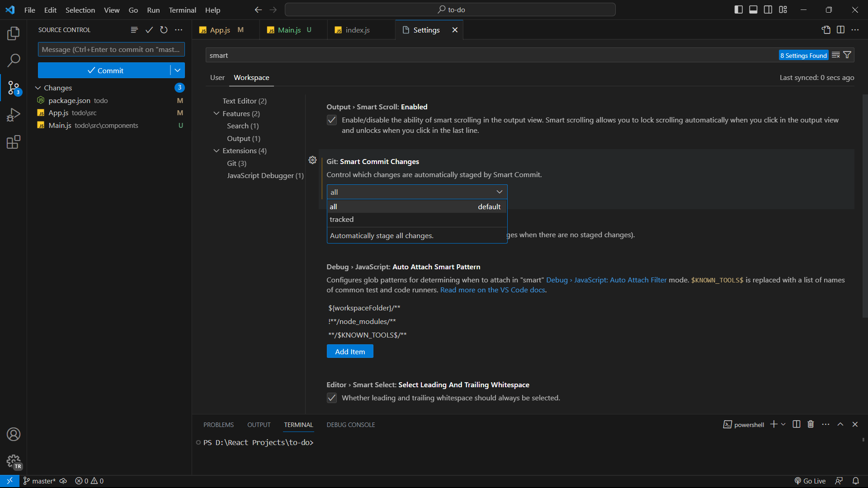Refresh the Source Control view
Screen dimensions: 868x488
point(164,30)
